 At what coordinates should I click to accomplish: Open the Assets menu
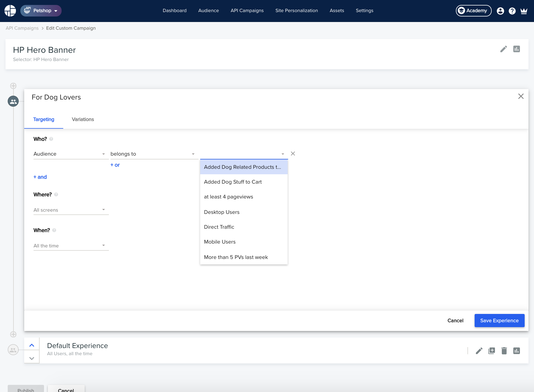coord(337,11)
